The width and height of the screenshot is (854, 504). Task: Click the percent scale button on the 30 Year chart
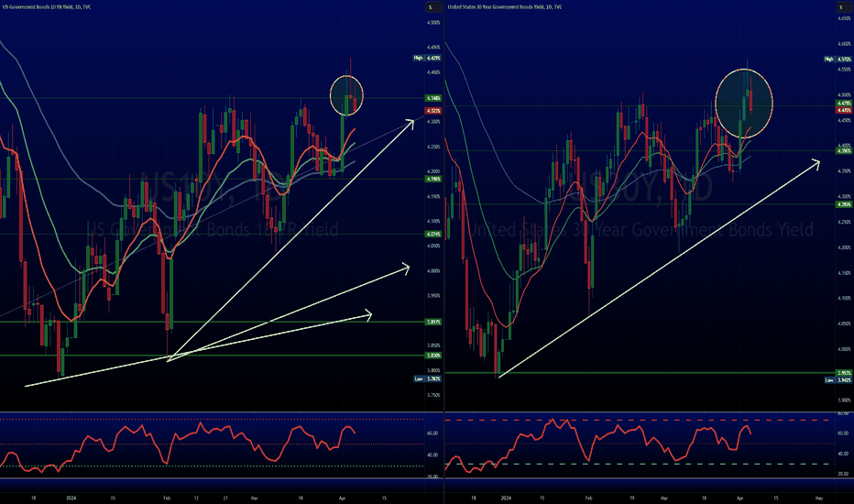click(842, 7)
